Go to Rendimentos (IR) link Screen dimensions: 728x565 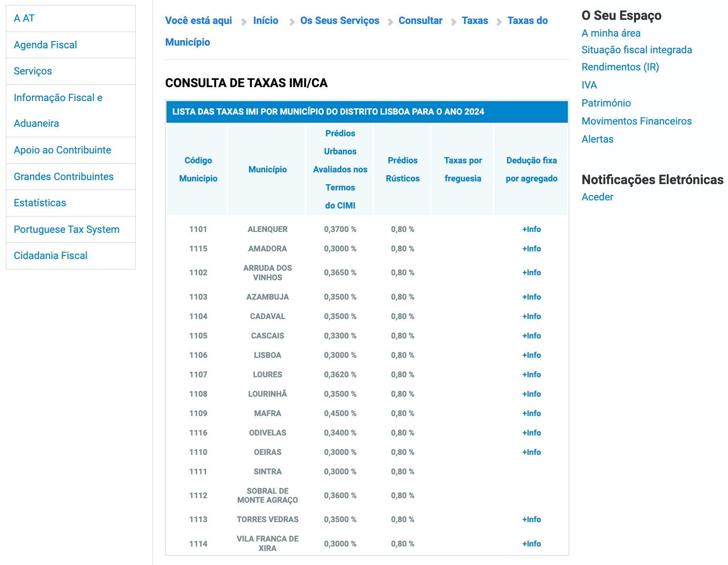(x=620, y=67)
